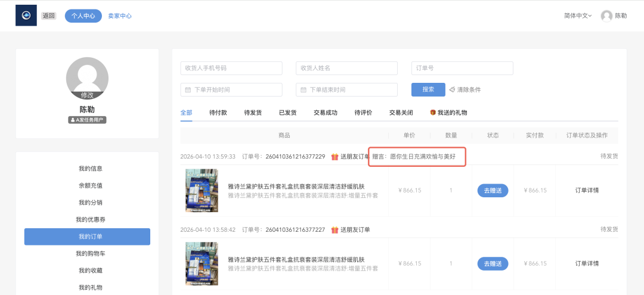This screenshot has width=644, height=295.
Task: Switch to the 交易关闭 tab
Action: click(401, 113)
